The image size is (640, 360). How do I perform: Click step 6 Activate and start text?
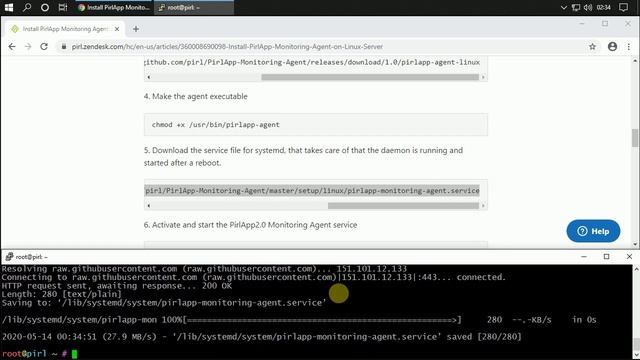click(250, 225)
